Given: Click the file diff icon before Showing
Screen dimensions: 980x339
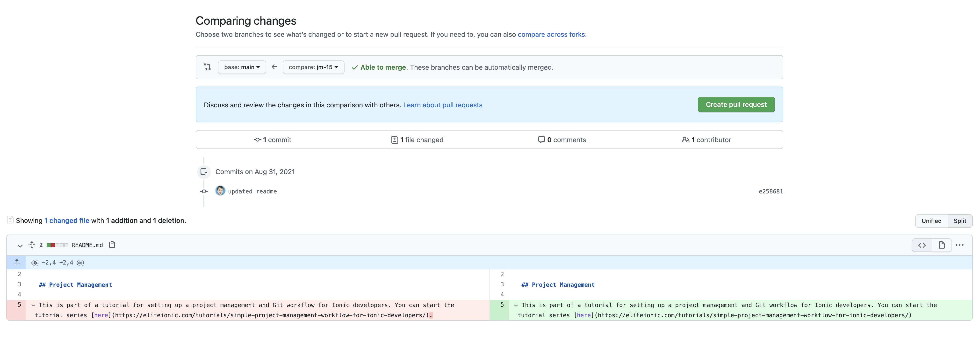Looking at the screenshot, I should (x=10, y=220).
